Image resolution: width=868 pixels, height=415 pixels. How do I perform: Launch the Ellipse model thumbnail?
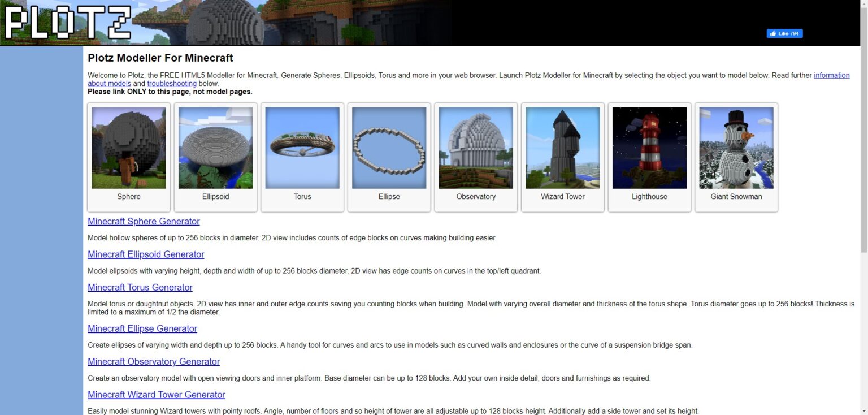point(389,148)
